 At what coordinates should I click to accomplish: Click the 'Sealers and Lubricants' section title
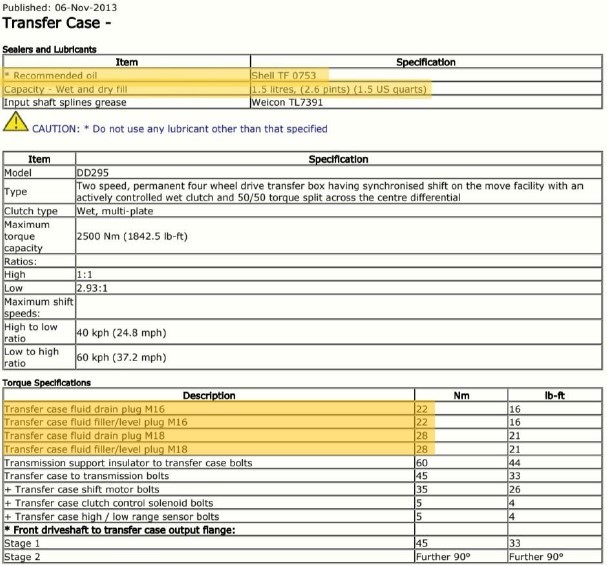[49, 50]
